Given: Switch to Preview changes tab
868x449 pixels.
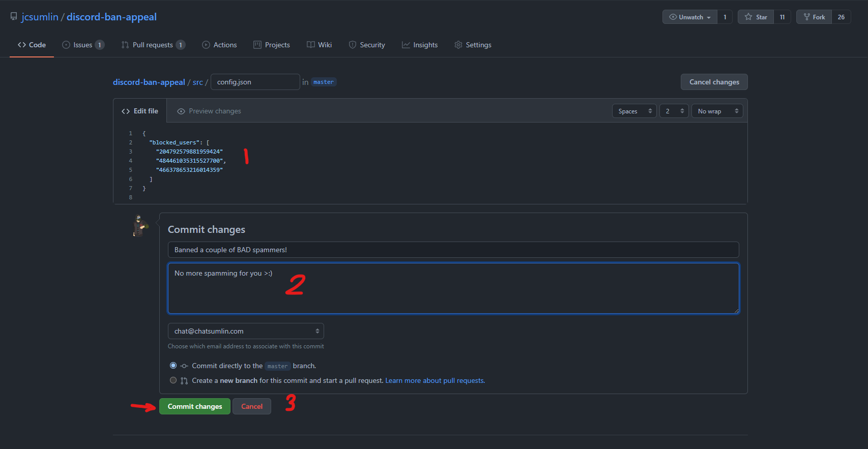Looking at the screenshot, I should point(209,111).
